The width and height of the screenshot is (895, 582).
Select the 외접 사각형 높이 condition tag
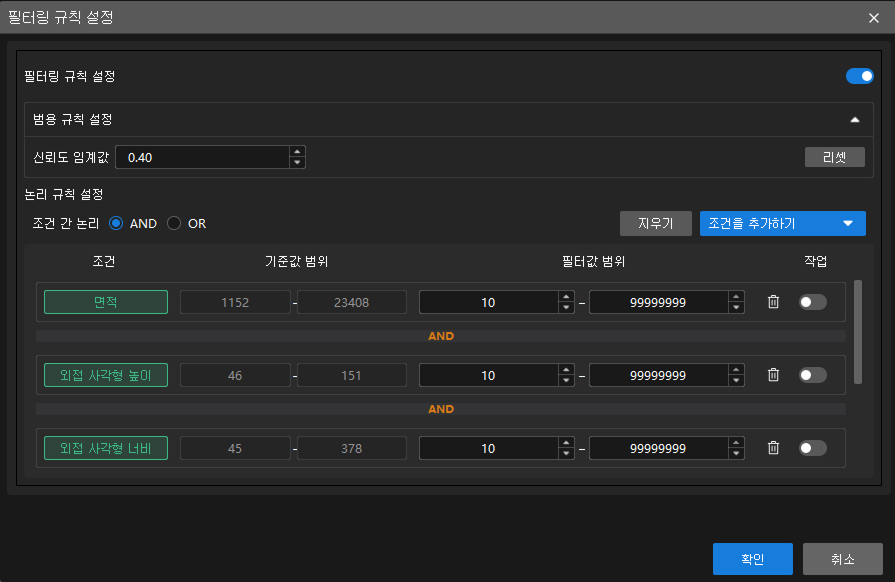(x=106, y=375)
